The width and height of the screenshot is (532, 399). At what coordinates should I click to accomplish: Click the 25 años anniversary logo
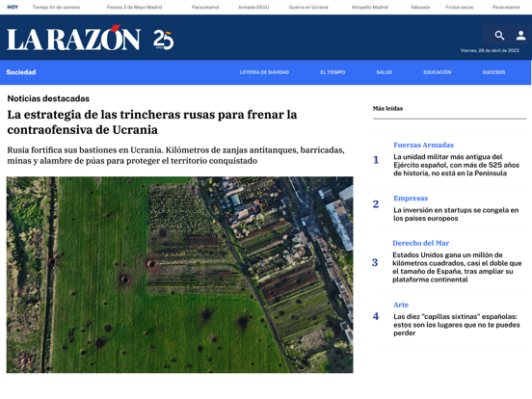tap(163, 40)
